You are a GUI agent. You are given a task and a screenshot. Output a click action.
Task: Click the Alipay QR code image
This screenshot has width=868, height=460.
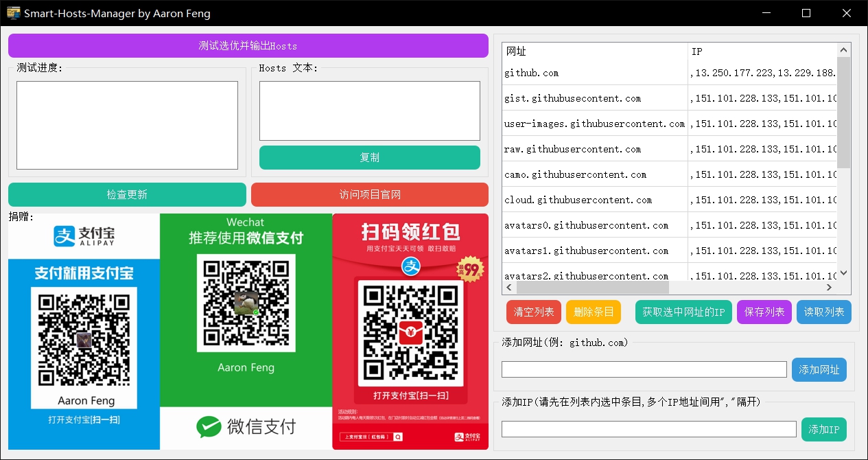click(84, 338)
